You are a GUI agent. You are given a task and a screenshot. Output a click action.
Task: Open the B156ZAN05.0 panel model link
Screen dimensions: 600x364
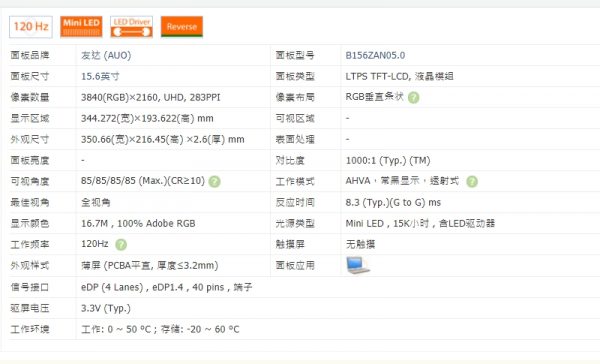click(375, 55)
